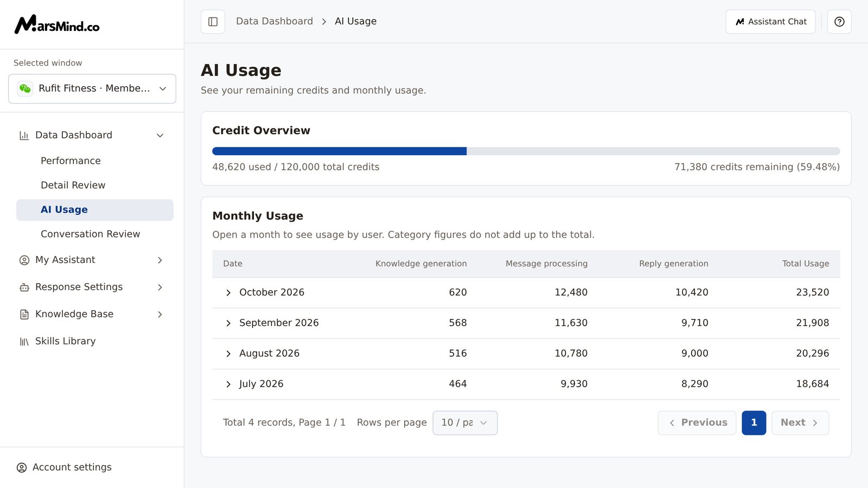
Task: Open the Rufit Fitness window selector
Action: pyautogui.click(x=92, y=88)
